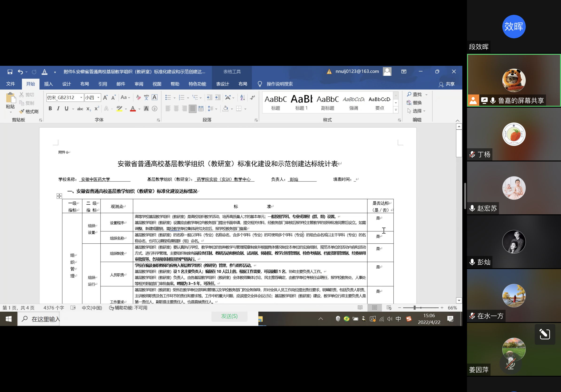This screenshot has width=561, height=392.
Task: Click the clear formatting eraser icon
Action: tap(138, 98)
